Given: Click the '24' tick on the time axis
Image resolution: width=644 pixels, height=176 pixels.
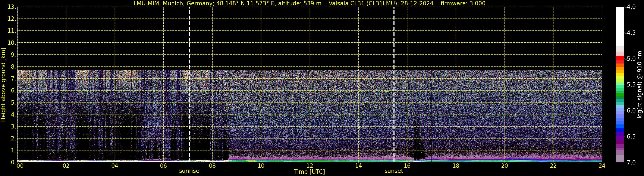Looking at the screenshot, I should pos(602,166).
